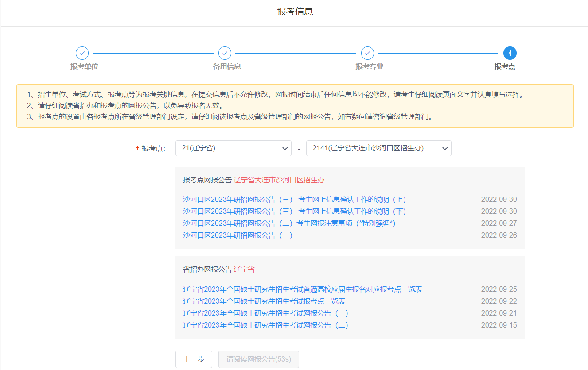
Task: Click the 报考单位 step checkmark circle
Action: tap(82, 53)
